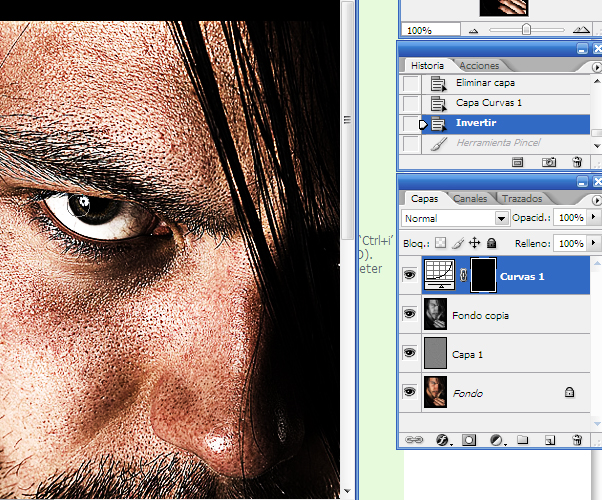The height and width of the screenshot is (500, 602).
Task: Select the Curvas 1 layer mask thumbnail
Action: [x=483, y=275]
